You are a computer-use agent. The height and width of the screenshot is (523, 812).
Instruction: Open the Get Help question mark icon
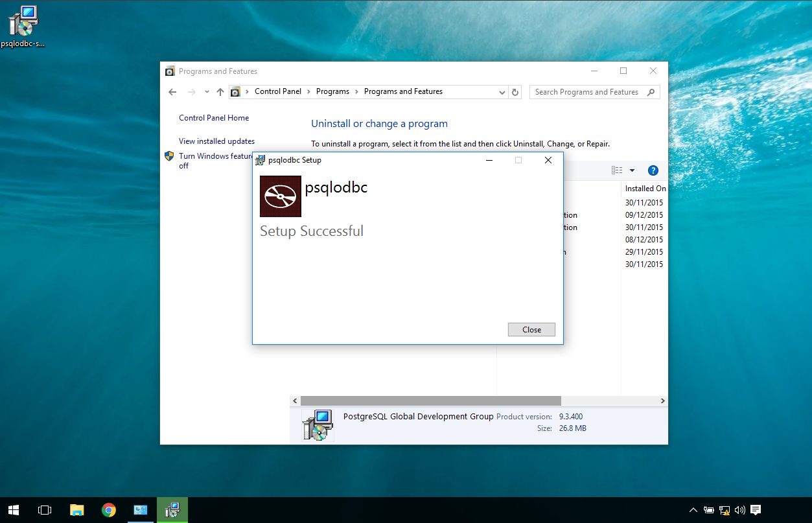tap(653, 170)
